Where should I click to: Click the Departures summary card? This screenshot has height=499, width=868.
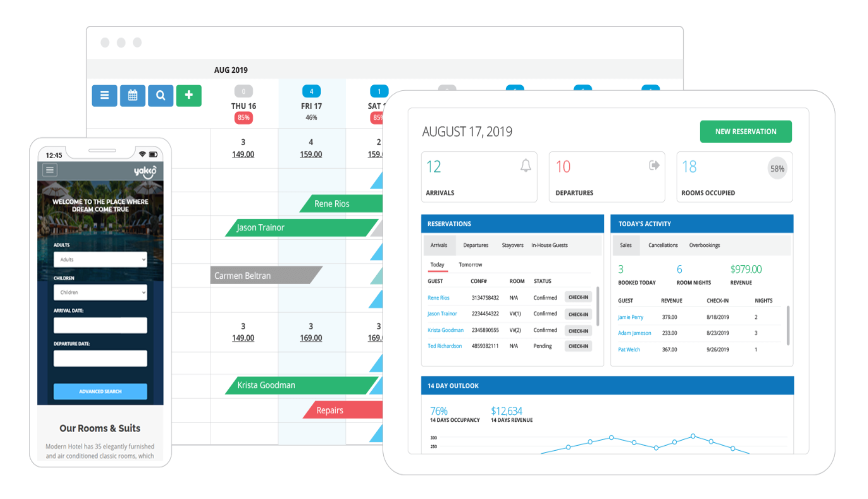point(607,177)
